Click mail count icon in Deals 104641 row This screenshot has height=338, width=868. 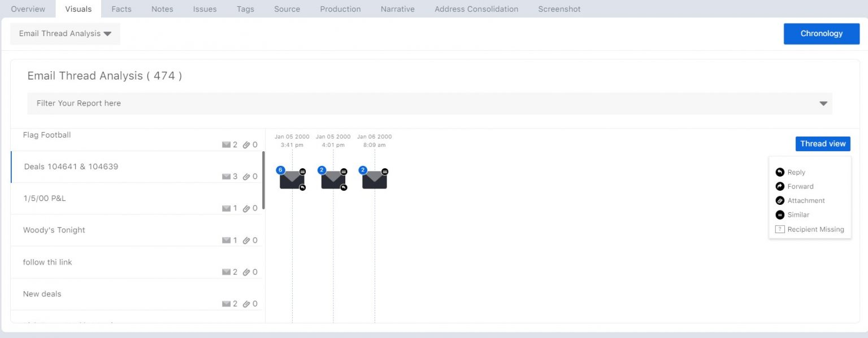tap(226, 177)
